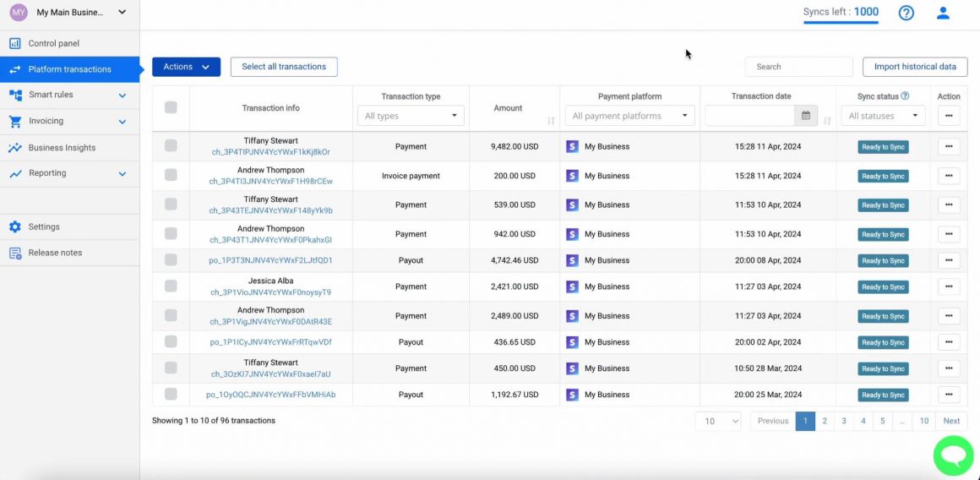Click the Transaction date input field
980x480 pixels.
point(750,116)
